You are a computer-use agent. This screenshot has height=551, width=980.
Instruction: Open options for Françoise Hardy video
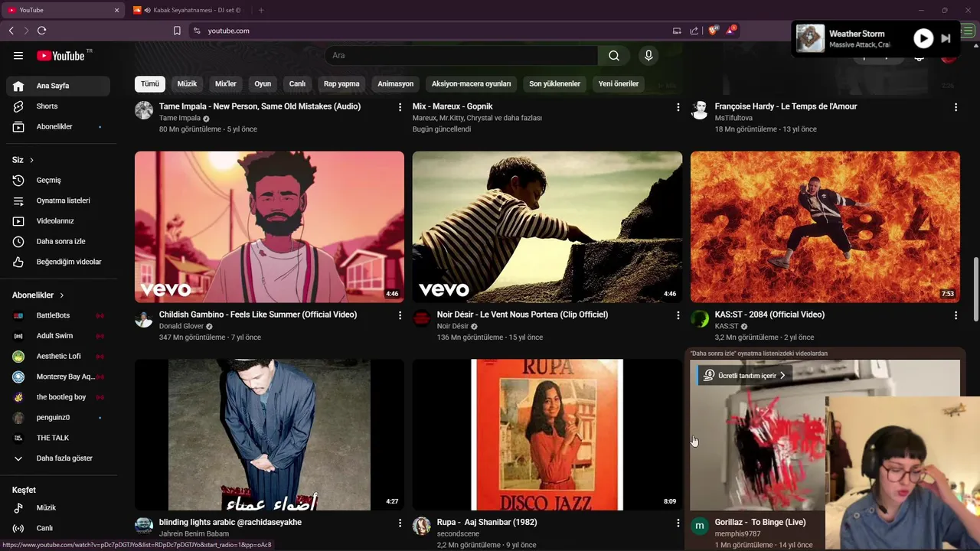click(x=955, y=107)
